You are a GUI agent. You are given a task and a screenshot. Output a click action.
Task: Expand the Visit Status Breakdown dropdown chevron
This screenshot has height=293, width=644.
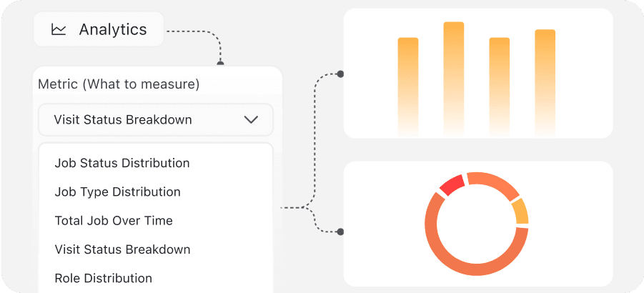(251, 120)
